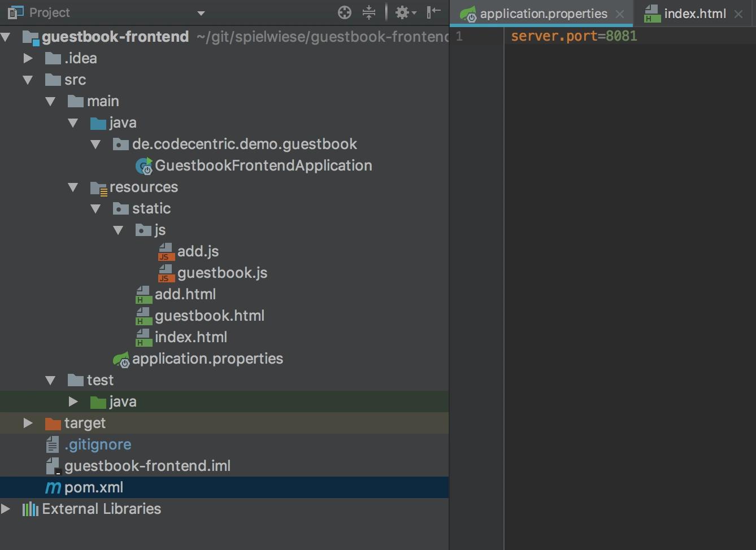756x550 pixels.
Task: Click the collapse all icon in Project toolbar
Action: pos(369,12)
